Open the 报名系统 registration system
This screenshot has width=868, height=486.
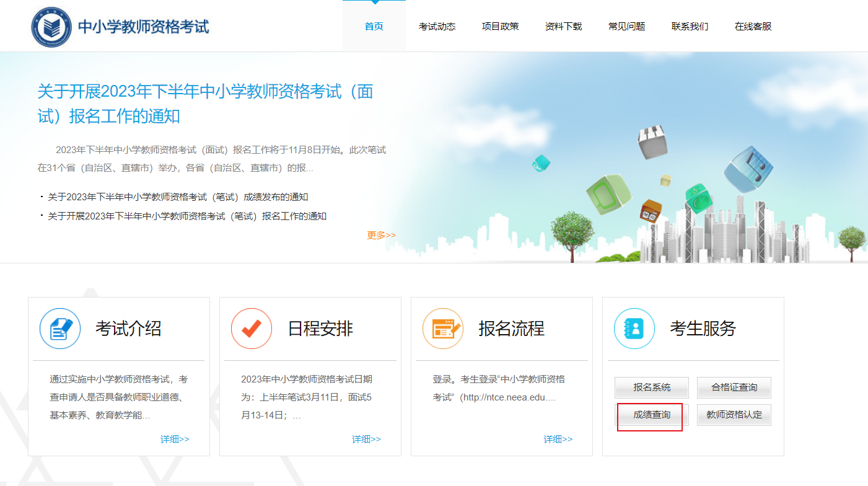click(x=650, y=387)
